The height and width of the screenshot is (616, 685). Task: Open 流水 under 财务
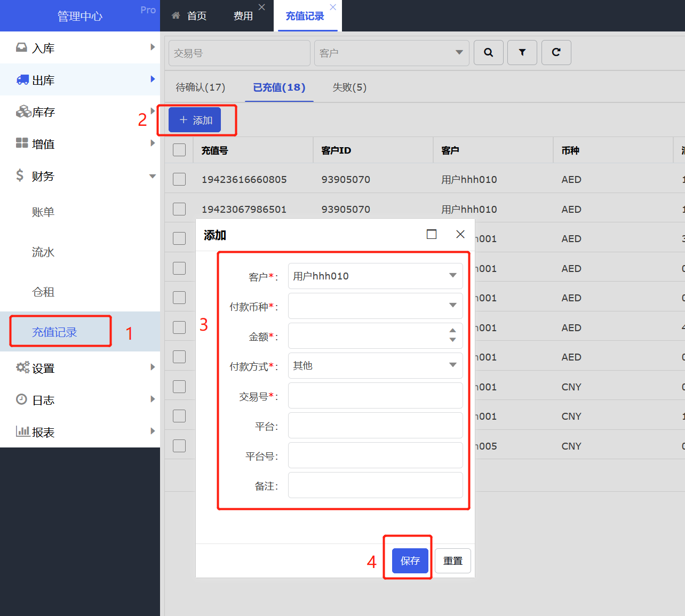43,252
